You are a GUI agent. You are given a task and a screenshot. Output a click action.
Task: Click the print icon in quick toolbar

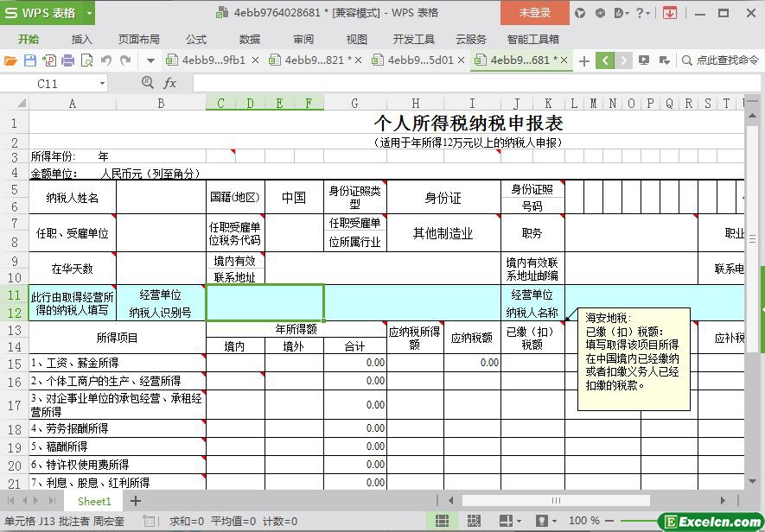[67, 60]
